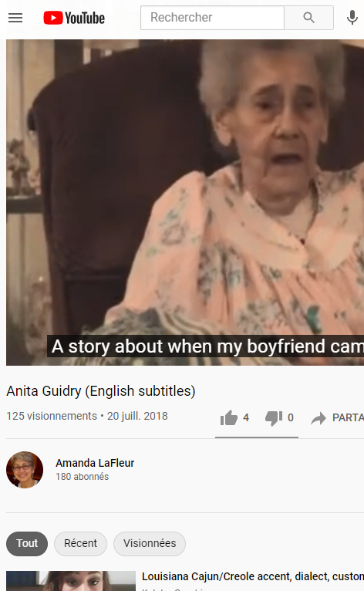Open Amanda LaFleur channel avatar

pos(25,470)
